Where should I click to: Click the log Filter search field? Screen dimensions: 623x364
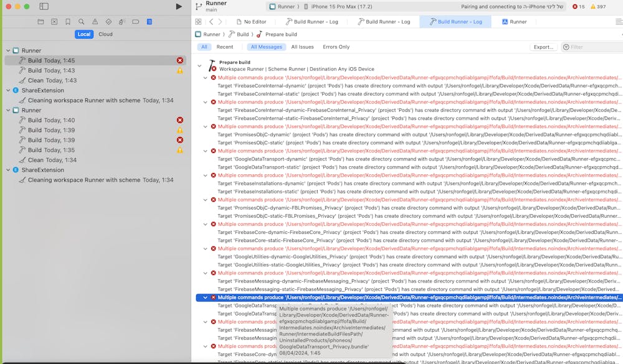(x=592, y=47)
